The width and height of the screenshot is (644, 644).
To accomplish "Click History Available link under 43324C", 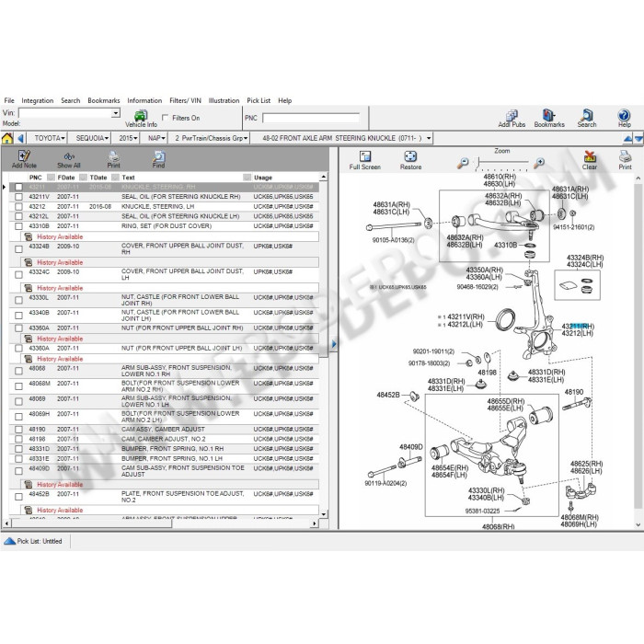I will coord(60,288).
